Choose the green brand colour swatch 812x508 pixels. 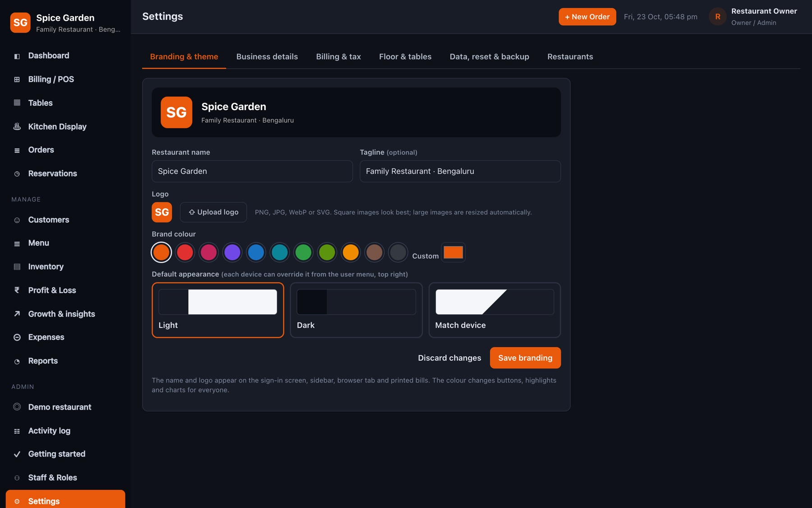pyautogui.click(x=303, y=252)
